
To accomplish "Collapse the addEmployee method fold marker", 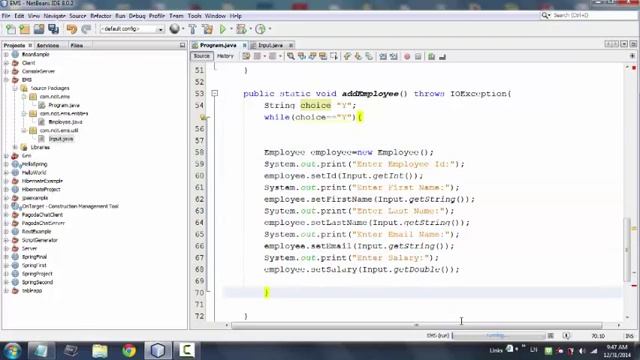I will (x=215, y=93).
